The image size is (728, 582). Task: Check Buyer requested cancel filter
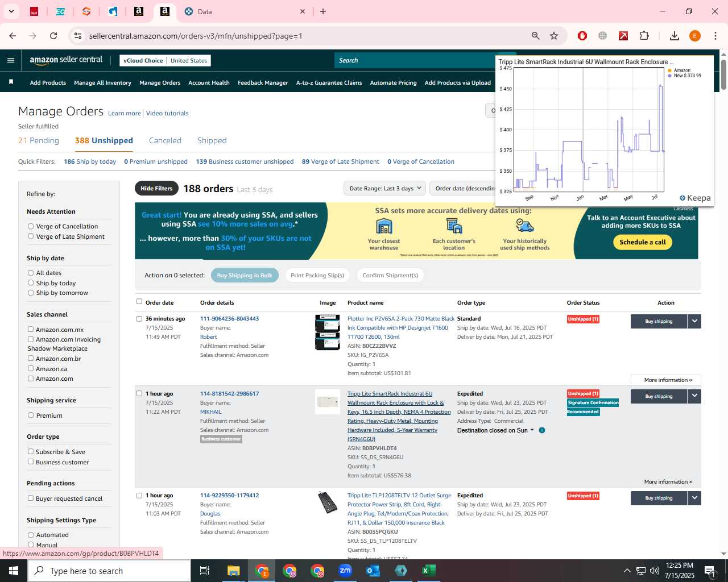click(x=31, y=498)
